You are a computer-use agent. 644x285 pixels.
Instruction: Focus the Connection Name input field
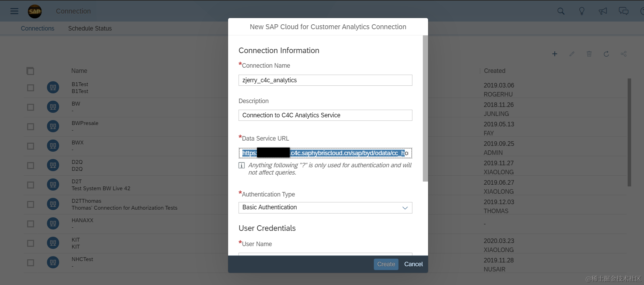[325, 80]
